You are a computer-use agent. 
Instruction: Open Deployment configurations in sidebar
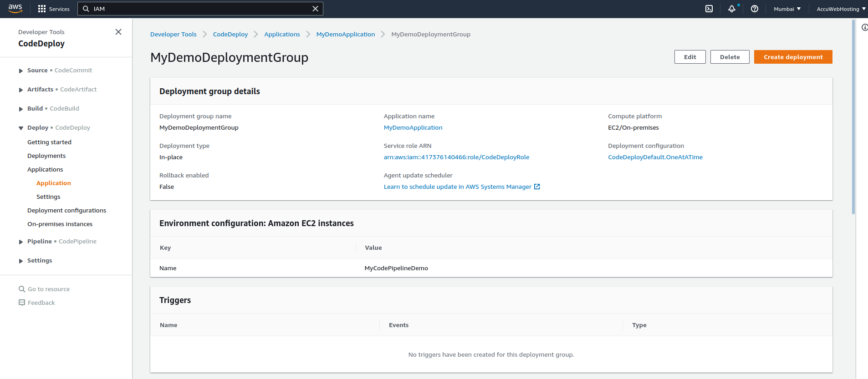coord(66,210)
